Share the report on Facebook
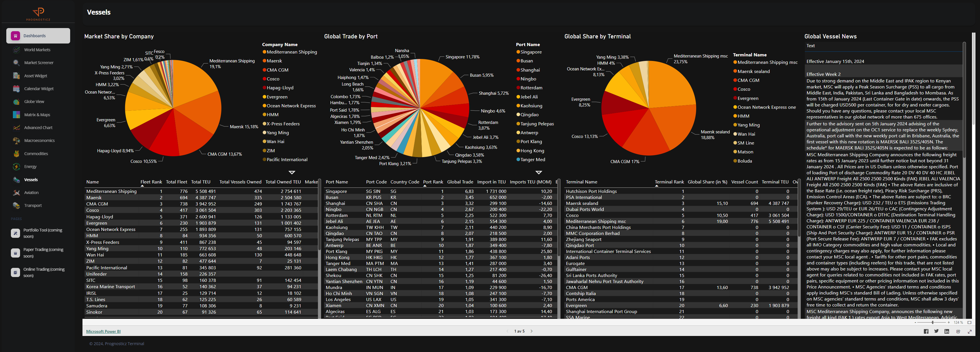Screen dimensions: 980x352 926,331
